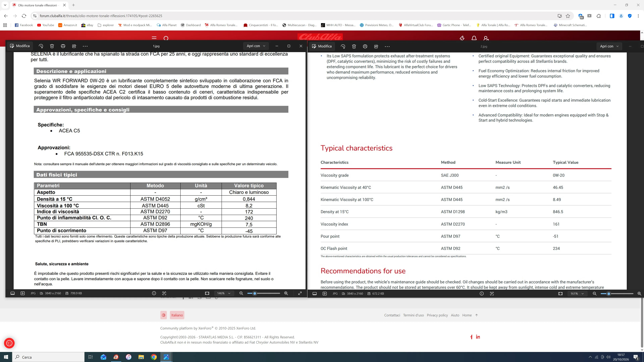This screenshot has height=362, width=644.
Task: Open the Contattaci footer link
Action: click(392, 315)
